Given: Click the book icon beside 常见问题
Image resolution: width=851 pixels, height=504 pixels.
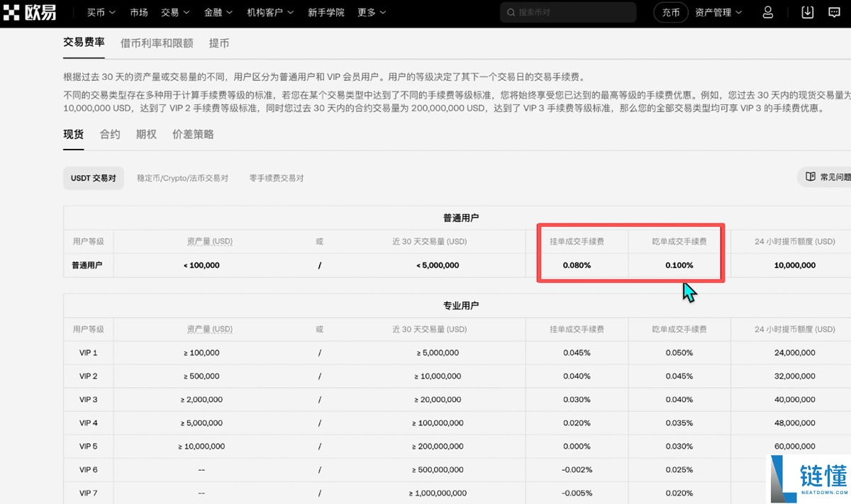Looking at the screenshot, I should pyautogui.click(x=811, y=177).
